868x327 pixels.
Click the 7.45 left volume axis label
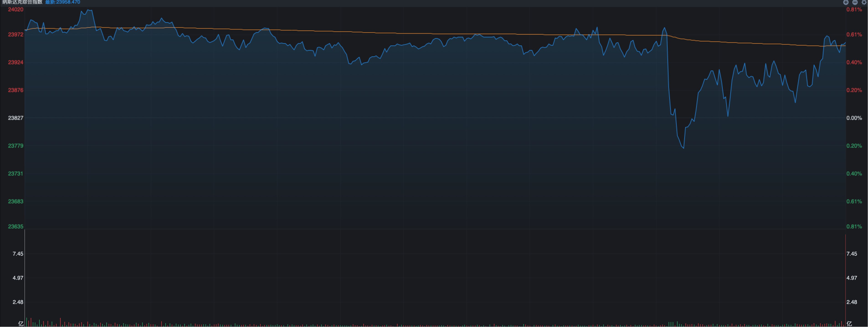(x=18, y=254)
